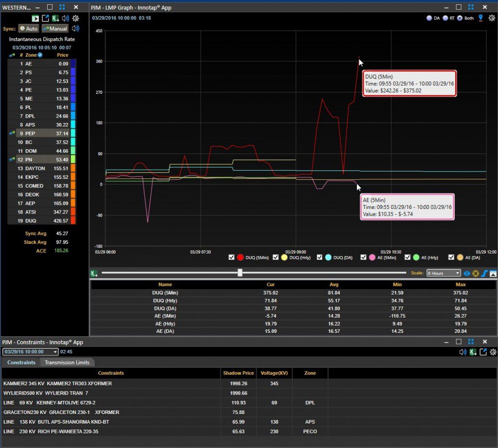Select the Constraints tab
This screenshot has height=448, width=498.
pyautogui.click(x=21, y=362)
